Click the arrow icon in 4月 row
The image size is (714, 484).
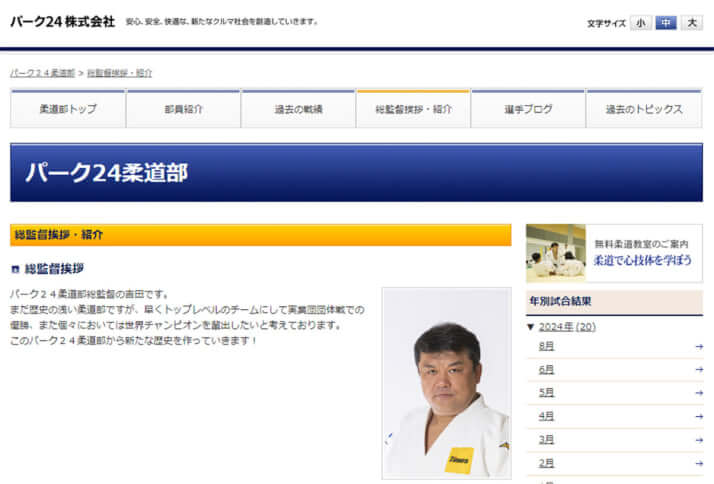[x=699, y=416]
